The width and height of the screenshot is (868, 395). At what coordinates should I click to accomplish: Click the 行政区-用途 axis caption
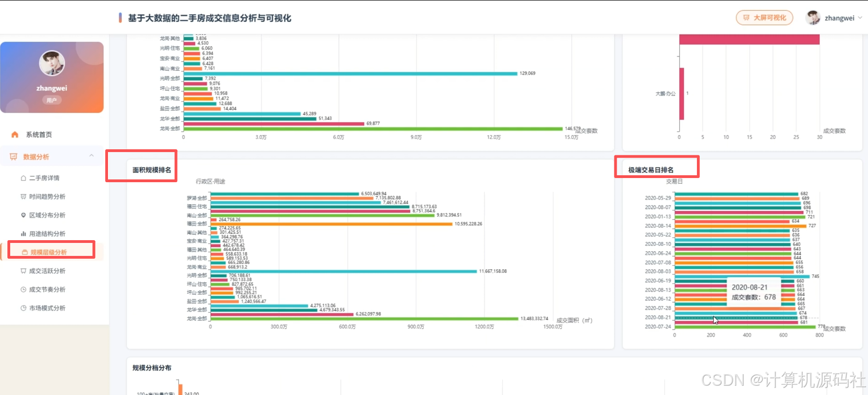(x=211, y=181)
